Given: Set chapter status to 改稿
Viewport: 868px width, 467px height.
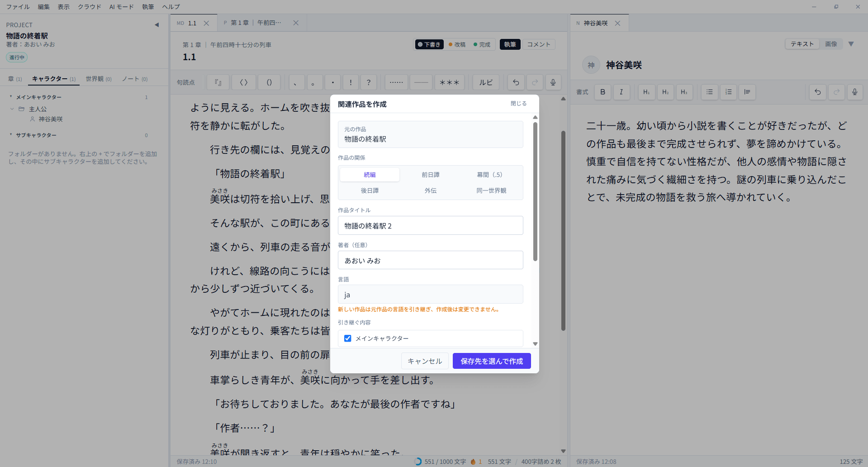Looking at the screenshot, I should (457, 44).
